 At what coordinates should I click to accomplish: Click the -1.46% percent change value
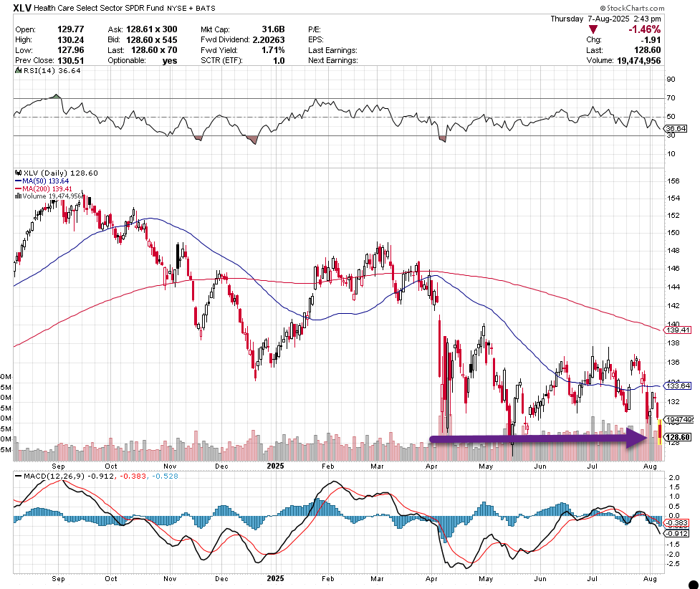point(645,29)
